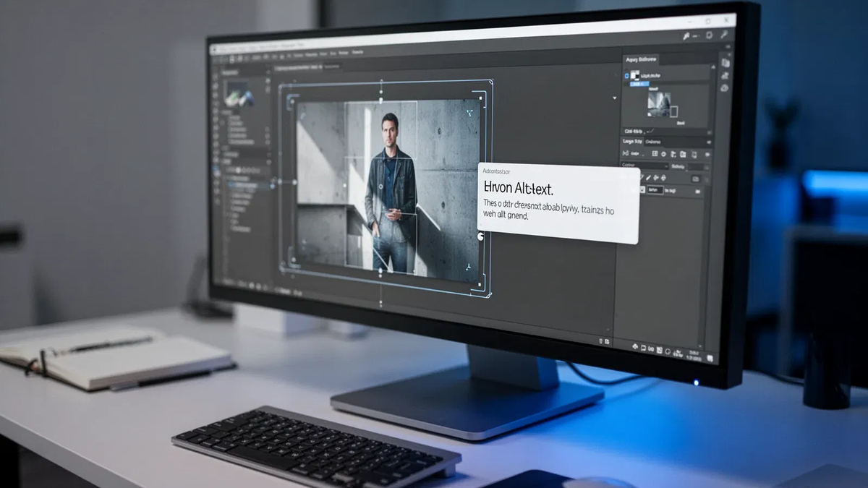
Task: Toggle the blue checkbox beside the layer thumbnail
Action: pyautogui.click(x=627, y=75)
